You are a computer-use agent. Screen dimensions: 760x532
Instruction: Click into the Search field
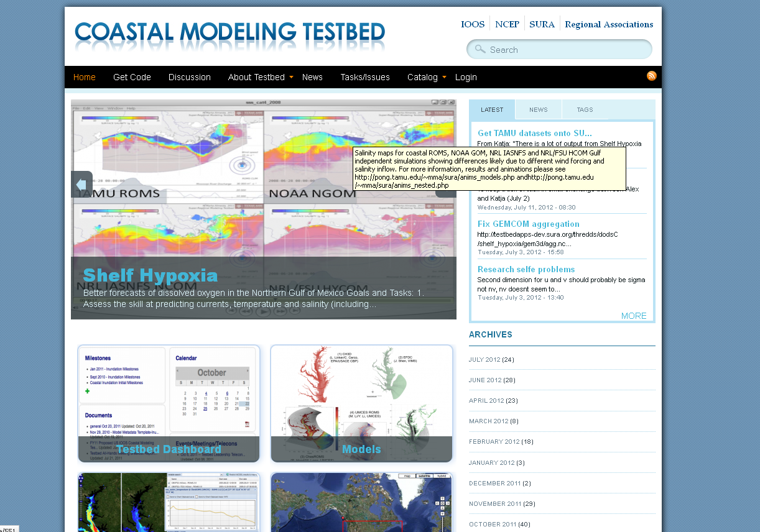pyautogui.click(x=560, y=49)
